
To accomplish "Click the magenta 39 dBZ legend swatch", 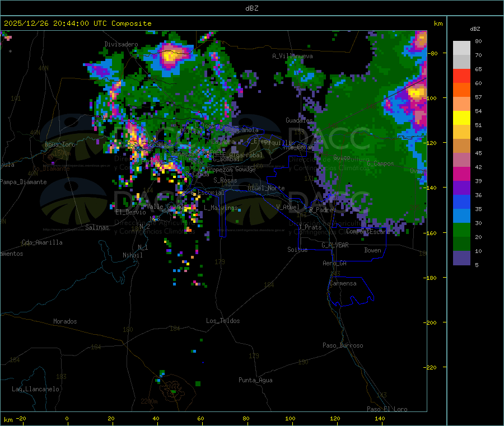I will [461, 174].
